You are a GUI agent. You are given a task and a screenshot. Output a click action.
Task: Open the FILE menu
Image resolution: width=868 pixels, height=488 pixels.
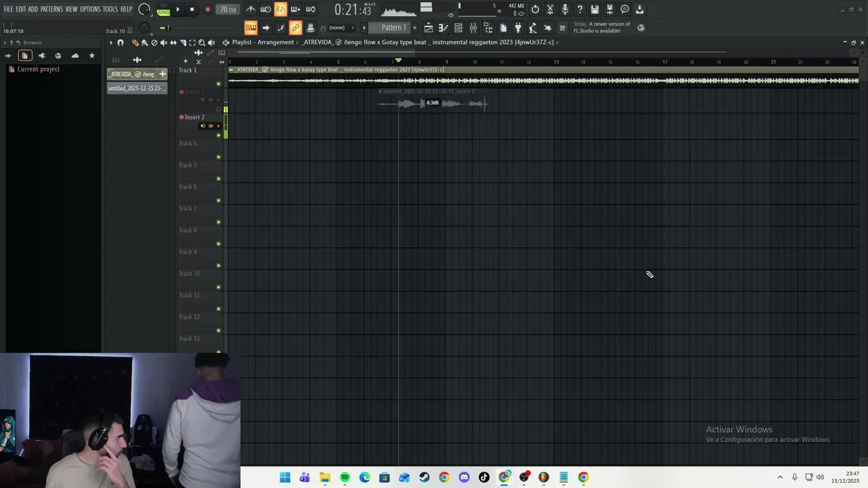pos(8,9)
